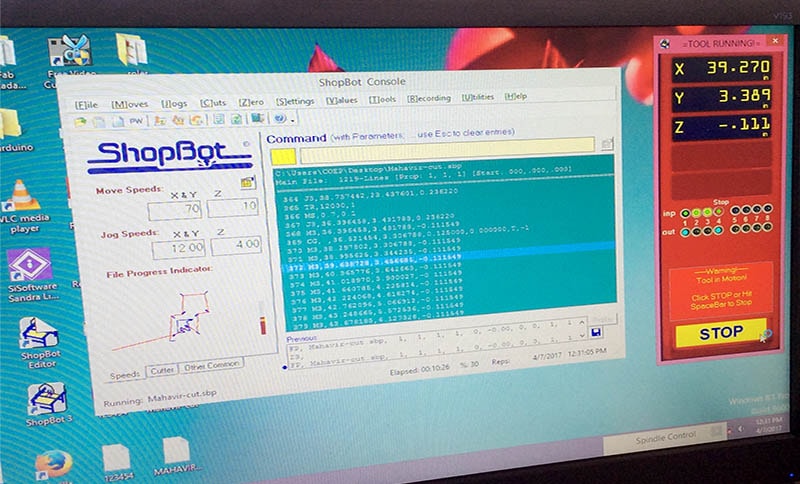Click the blue floppy save icon near Previous list

[595, 333]
